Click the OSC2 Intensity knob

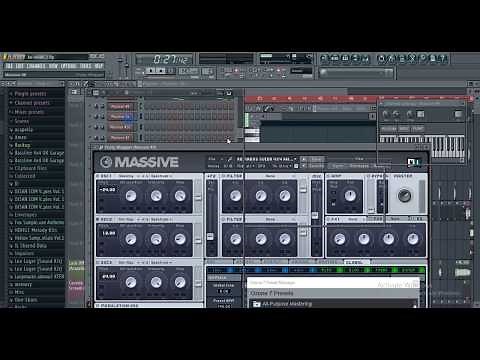click(156, 239)
